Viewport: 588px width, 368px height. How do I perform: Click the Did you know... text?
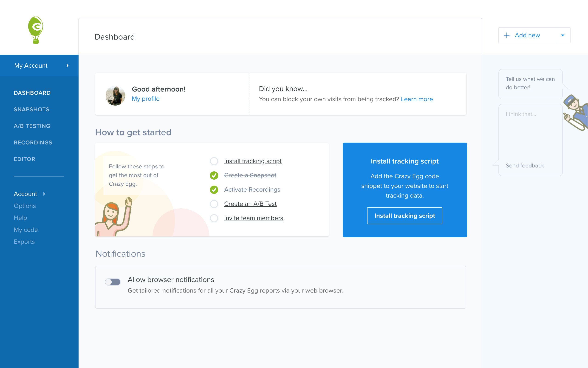[283, 89]
